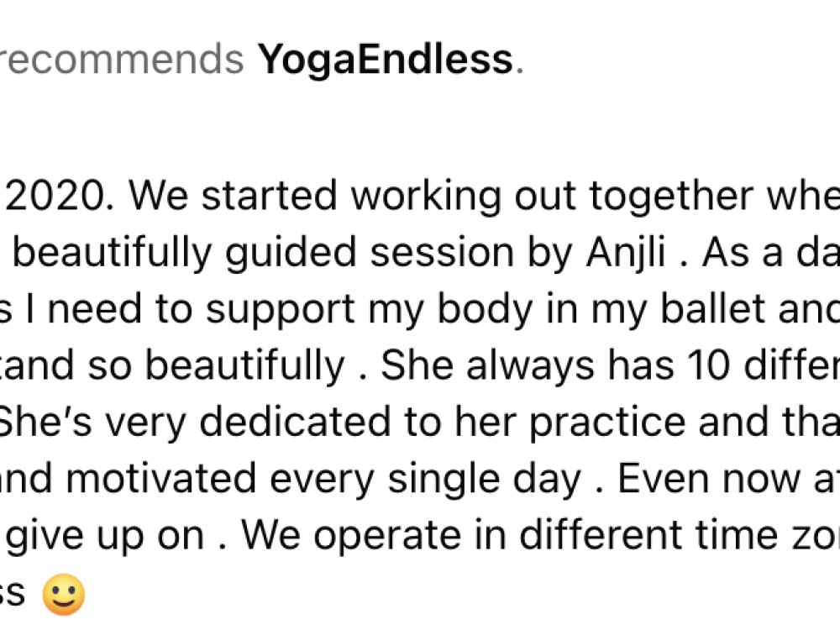The height and width of the screenshot is (630, 840).
Task: Click the smiling face emoji
Action: click(x=64, y=594)
